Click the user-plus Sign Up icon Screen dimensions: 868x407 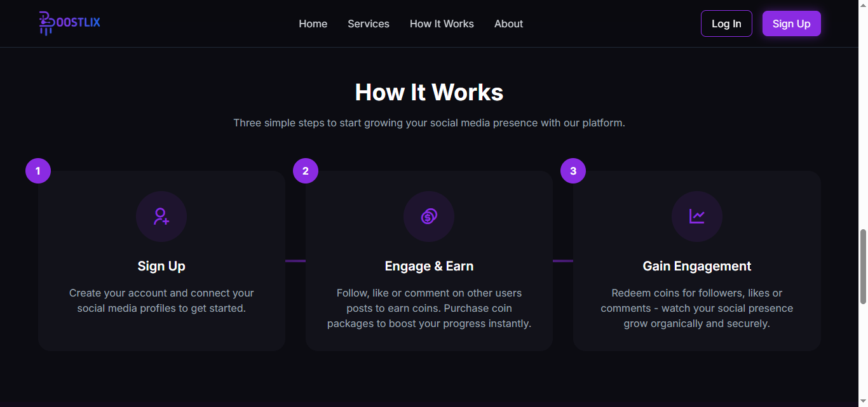[161, 217]
